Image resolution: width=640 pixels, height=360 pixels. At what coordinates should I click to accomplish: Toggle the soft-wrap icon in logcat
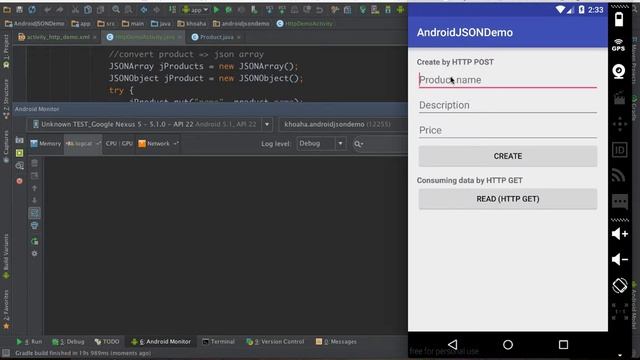click(x=34, y=213)
